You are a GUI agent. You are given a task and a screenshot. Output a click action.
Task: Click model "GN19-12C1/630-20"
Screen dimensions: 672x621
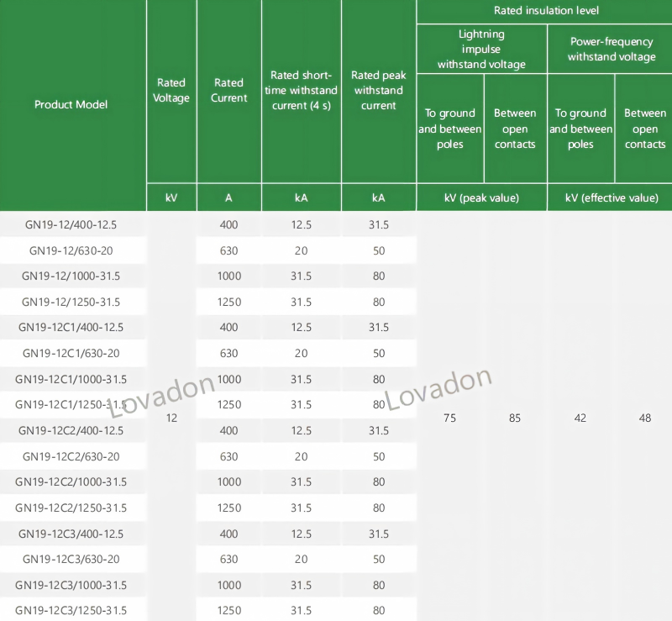(71, 354)
